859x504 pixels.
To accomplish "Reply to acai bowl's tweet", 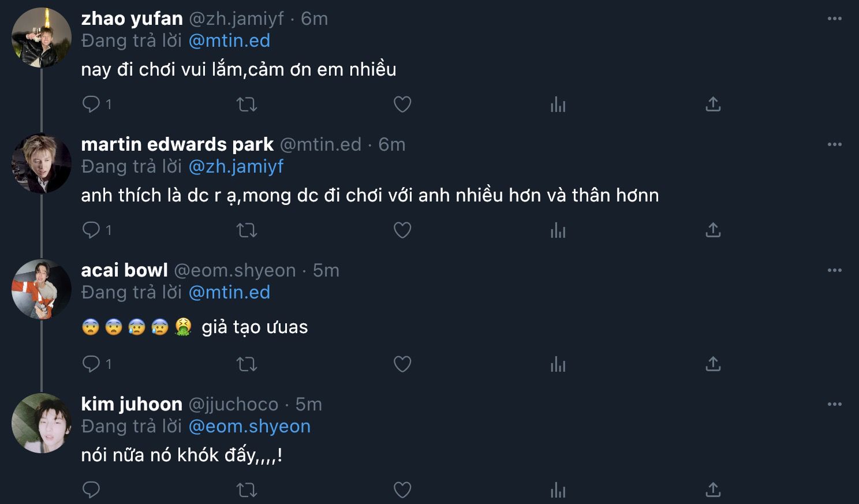I will (x=91, y=364).
